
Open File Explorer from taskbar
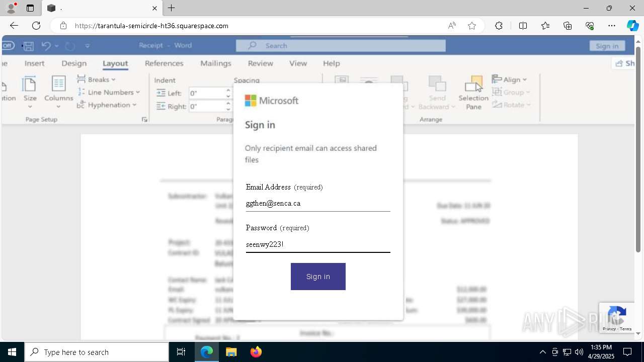(x=231, y=352)
